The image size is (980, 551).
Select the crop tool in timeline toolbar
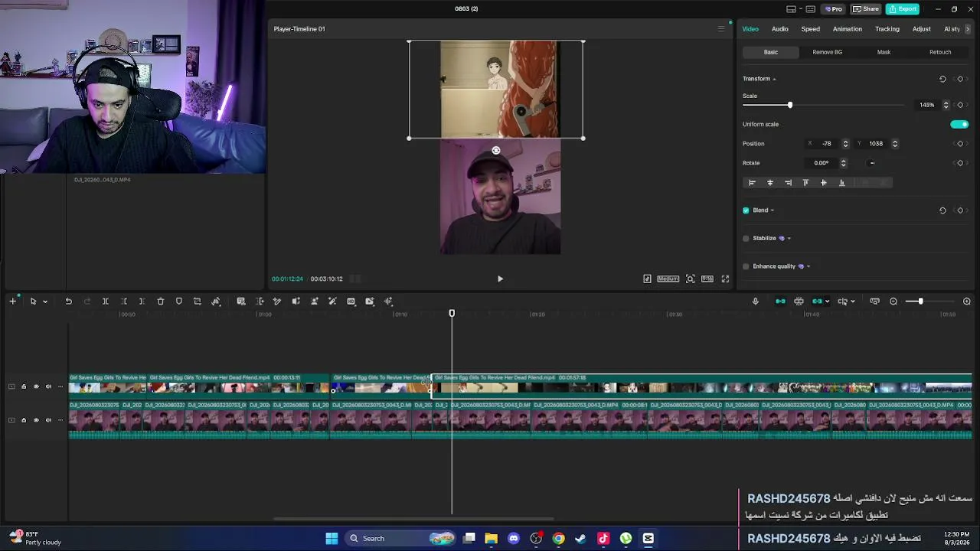coord(198,302)
